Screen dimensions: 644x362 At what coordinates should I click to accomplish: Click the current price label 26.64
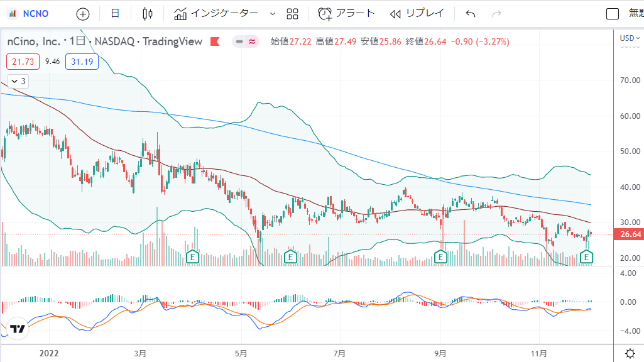(x=629, y=234)
